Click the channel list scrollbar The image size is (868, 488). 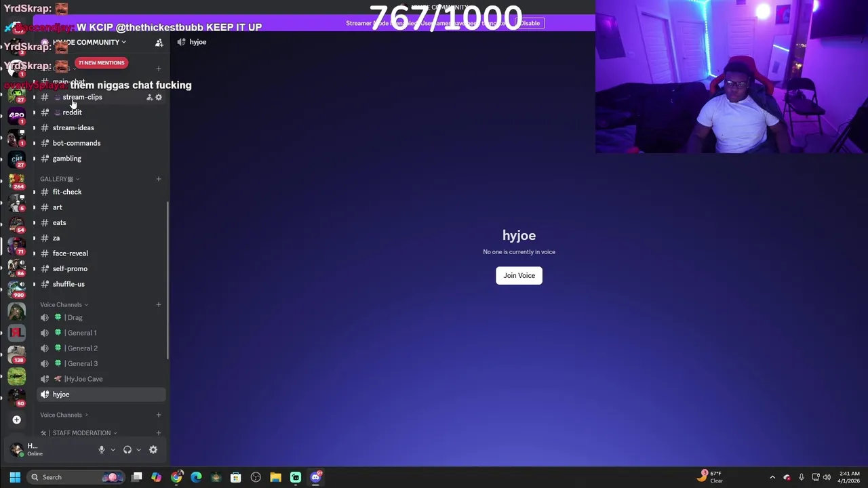click(167, 279)
